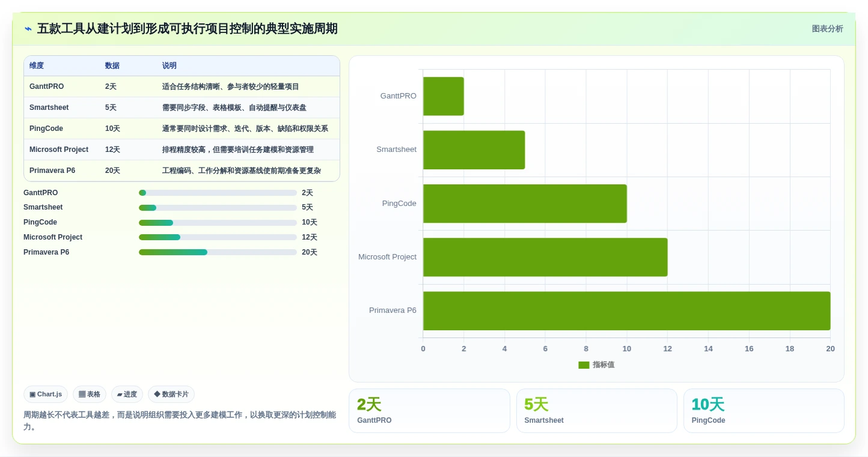This screenshot has height=457, width=868.
Task: Click the 12天 cell in the table
Action: pos(112,150)
